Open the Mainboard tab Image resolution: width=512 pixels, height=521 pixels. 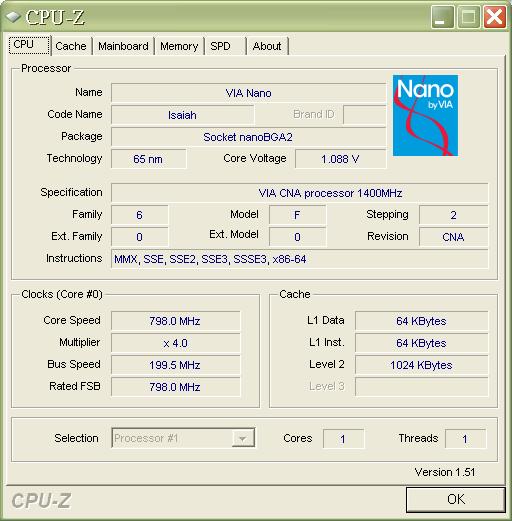pyautogui.click(x=123, y=46)
